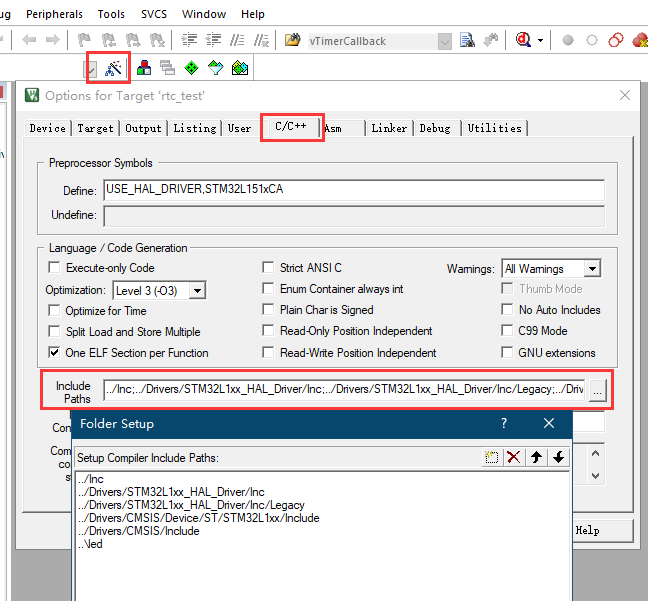Click the Find document icon beside vTimerCallback box
The height and width of the screenshot is (601, 648).
point(467,40)
